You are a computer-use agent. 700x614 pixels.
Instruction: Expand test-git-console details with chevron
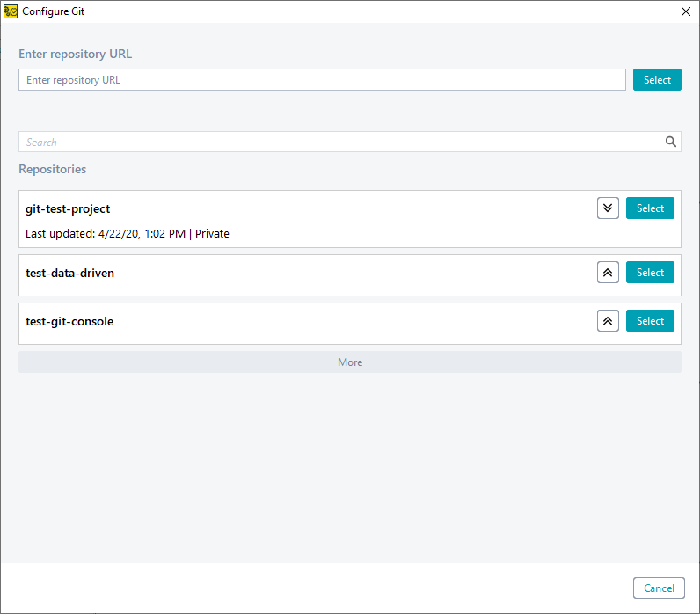[608, 320]
